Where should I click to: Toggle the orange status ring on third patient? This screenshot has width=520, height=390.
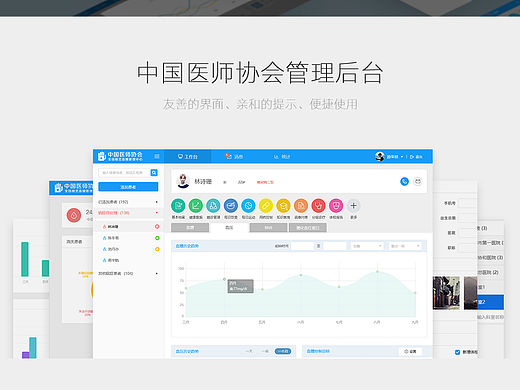157,249
